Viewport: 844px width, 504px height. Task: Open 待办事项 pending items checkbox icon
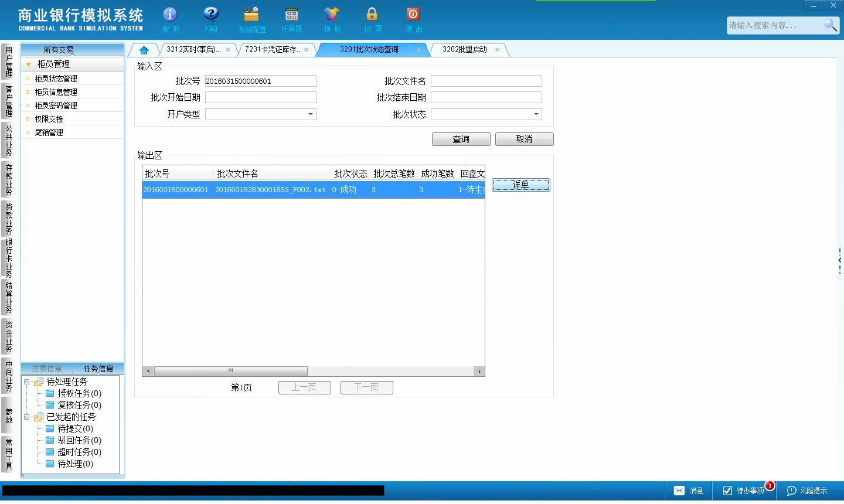point(727,491)
